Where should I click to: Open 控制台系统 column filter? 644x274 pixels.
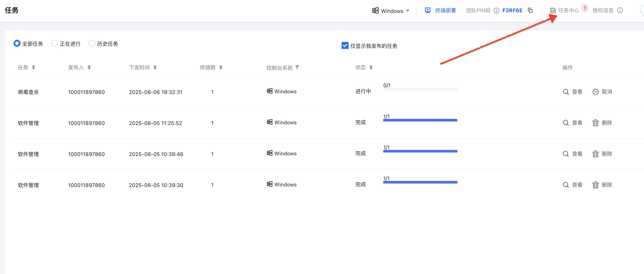(297, 67)
